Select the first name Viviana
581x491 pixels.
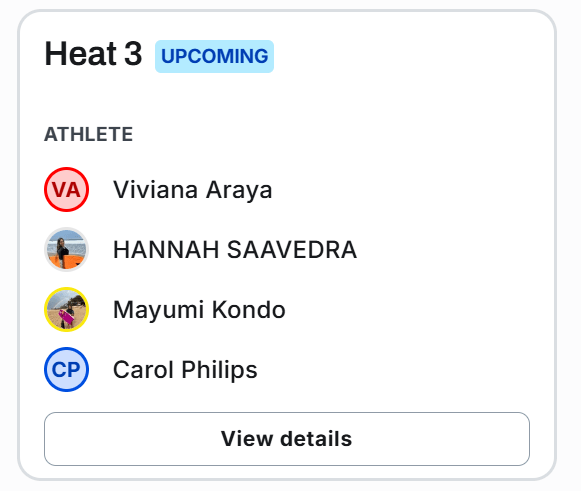[155, 190]
